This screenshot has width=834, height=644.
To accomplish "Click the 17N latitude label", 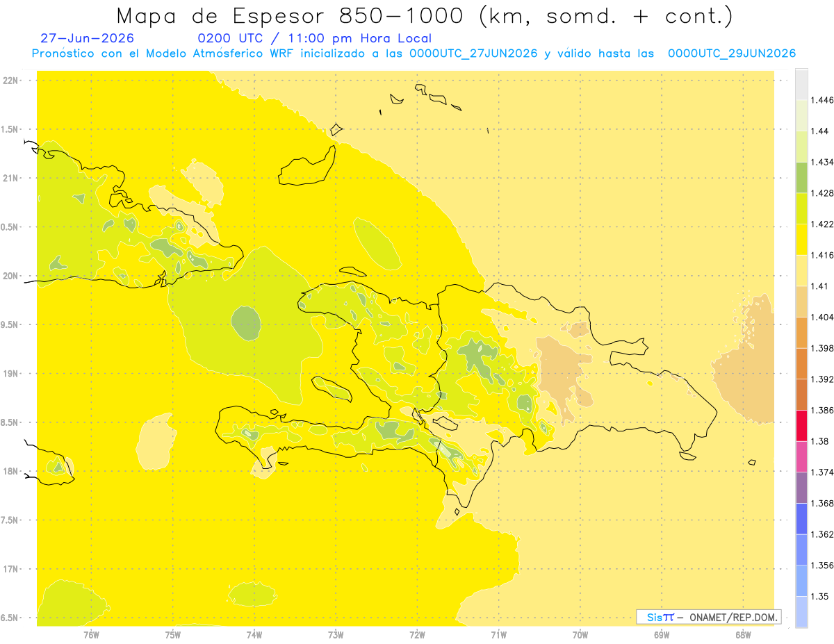I will tap(10, 570).
